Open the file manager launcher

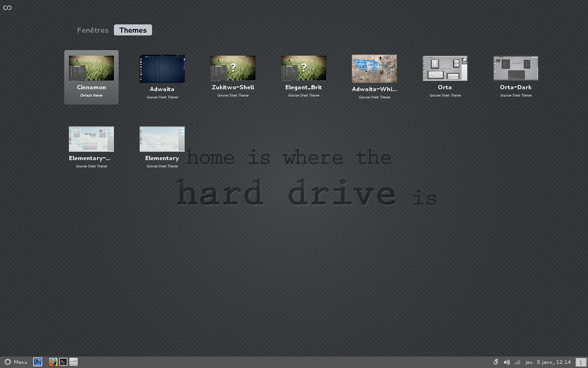(x=73, y=362)
